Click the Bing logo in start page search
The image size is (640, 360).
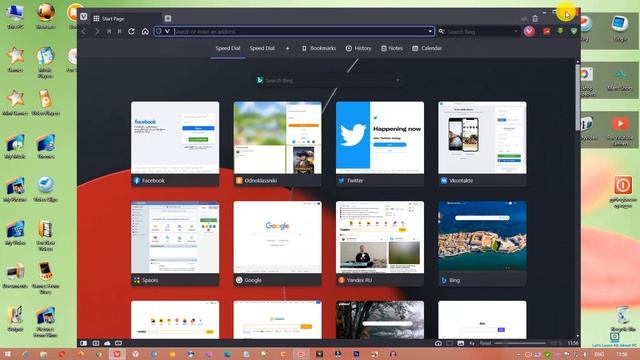pyautogui.click(x=260, y=80)
